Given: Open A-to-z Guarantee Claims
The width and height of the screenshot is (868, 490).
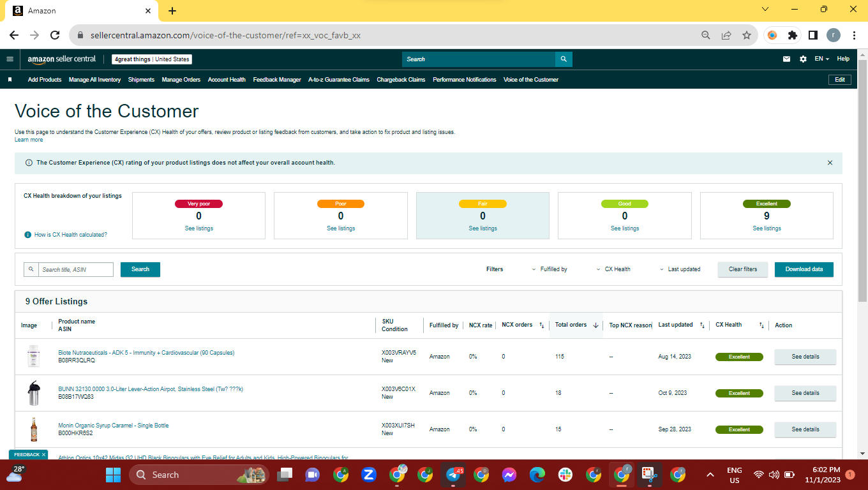Looking at the screenshot, I should (x=339, y=80).
